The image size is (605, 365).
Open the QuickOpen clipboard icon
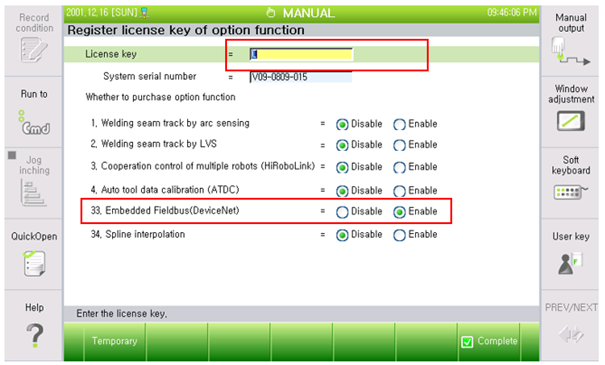click(x=34, y=263)
